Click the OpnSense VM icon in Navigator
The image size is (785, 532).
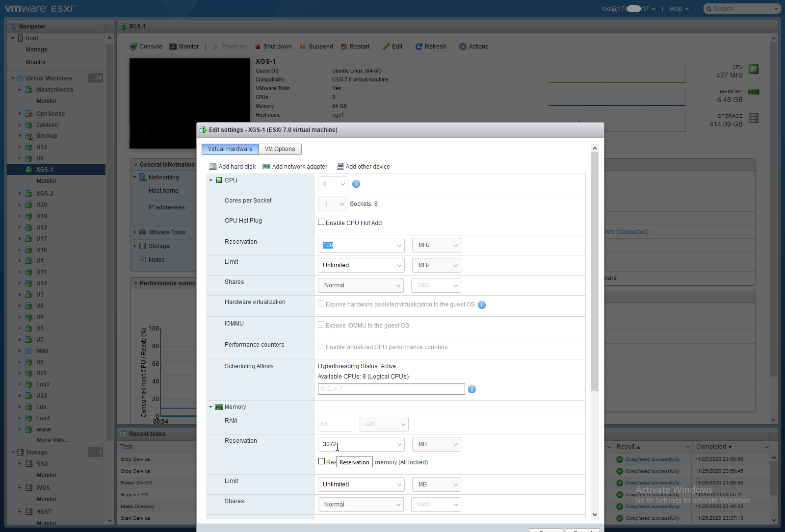(x=29, y=114)
